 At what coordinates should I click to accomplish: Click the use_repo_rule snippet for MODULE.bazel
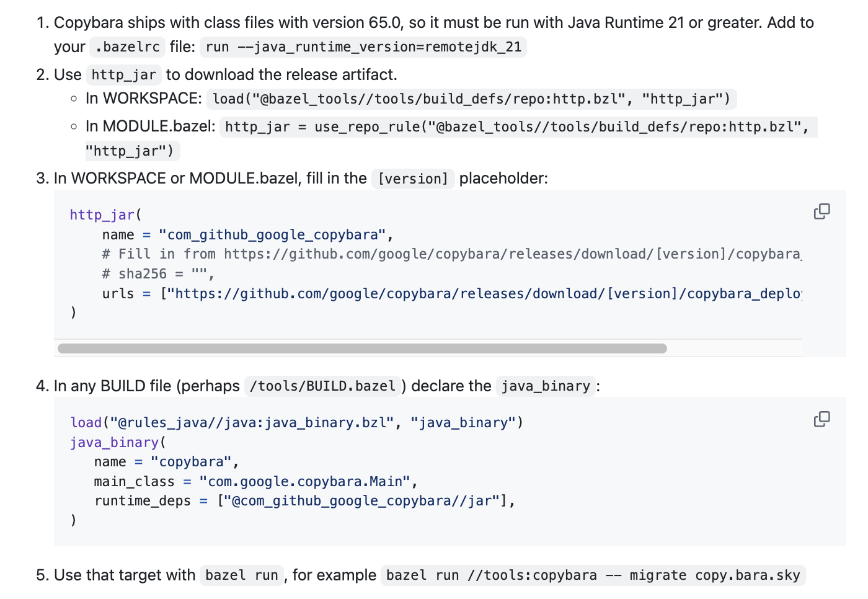click(x=517, y=127)
